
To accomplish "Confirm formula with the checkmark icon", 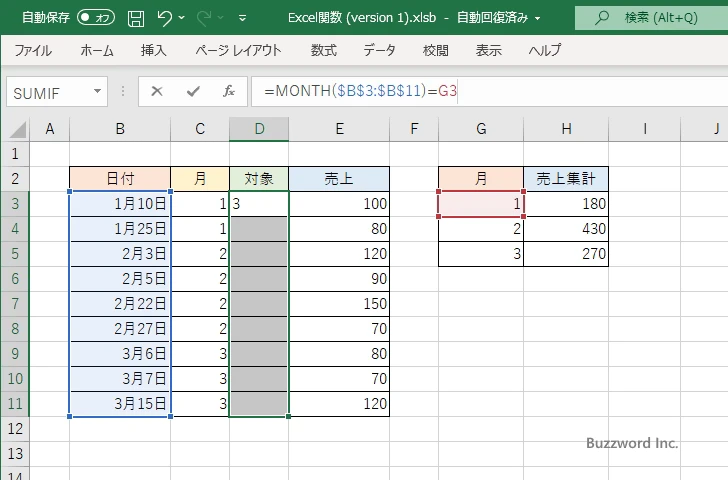I will point(192,91).
